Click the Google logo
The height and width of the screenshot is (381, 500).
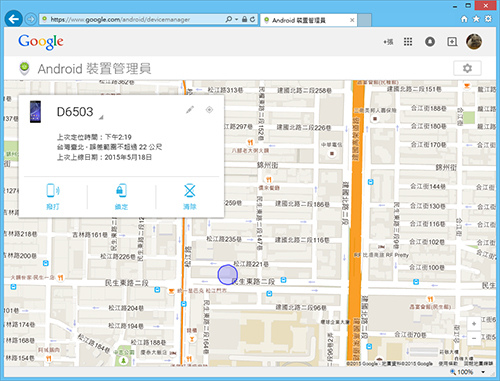[41, 42]
